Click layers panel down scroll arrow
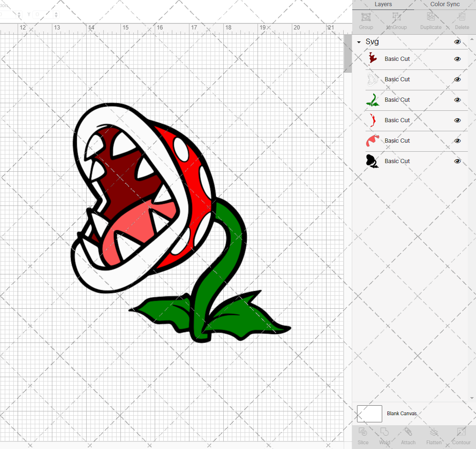This screenshot has width=476, height=449. click(x=471, y=398)
